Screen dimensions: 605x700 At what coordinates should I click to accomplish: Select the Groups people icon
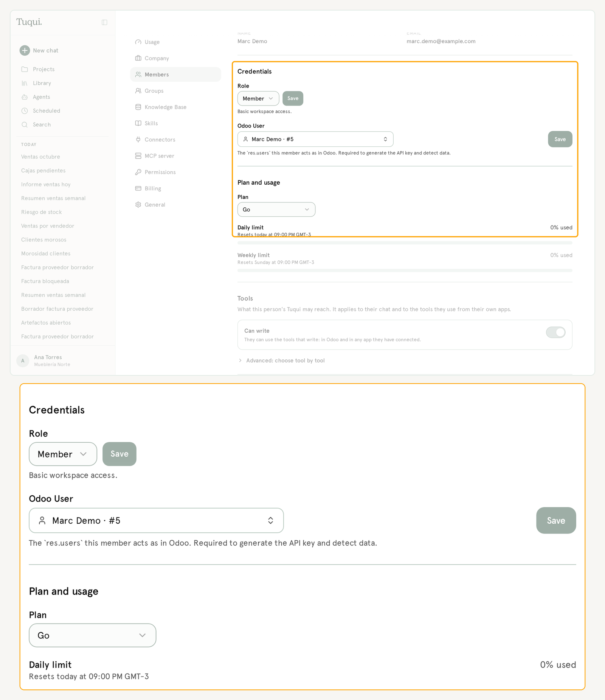pos(138,91)
